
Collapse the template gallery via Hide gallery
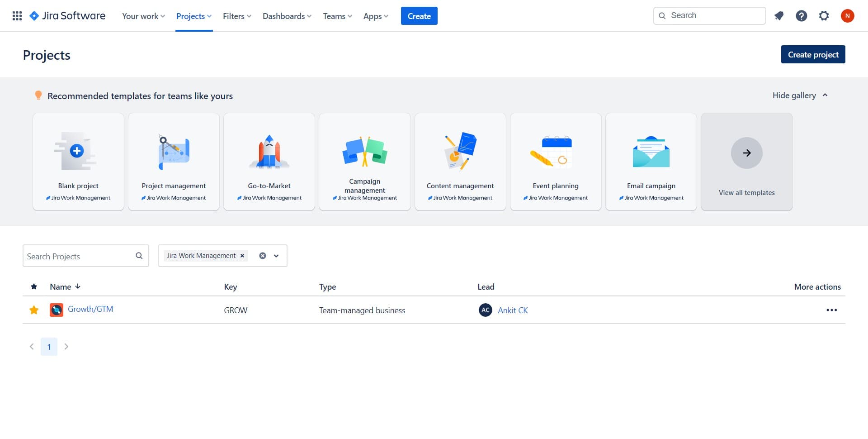point(794,95)
